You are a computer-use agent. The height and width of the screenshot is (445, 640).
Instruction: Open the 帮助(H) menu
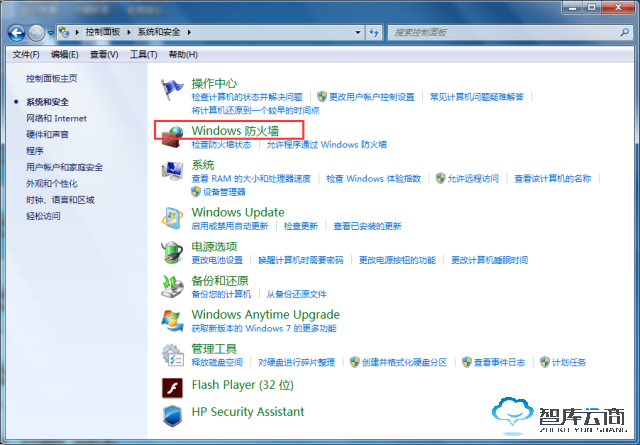[183, 54]
